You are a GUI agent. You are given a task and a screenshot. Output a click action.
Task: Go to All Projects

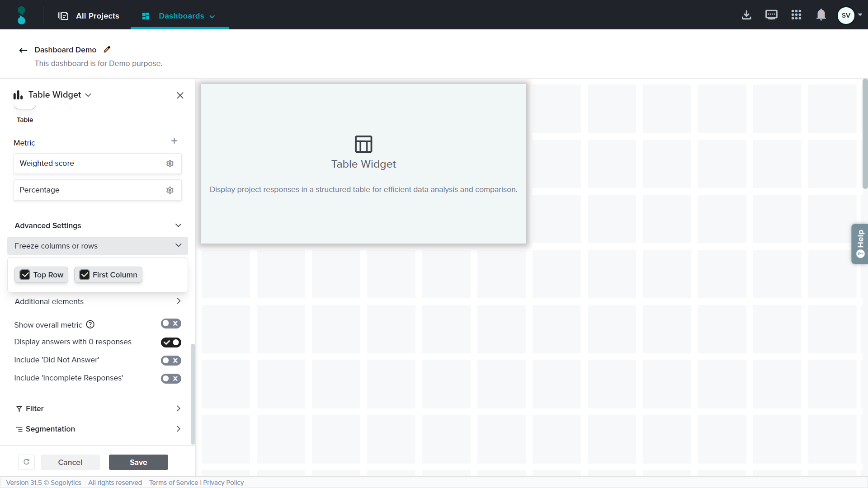[89, 16]
